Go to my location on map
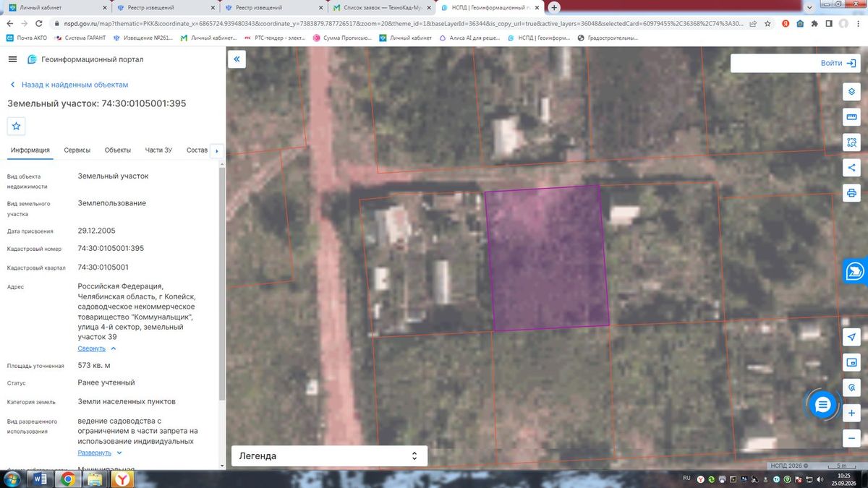 pos(851,338)
